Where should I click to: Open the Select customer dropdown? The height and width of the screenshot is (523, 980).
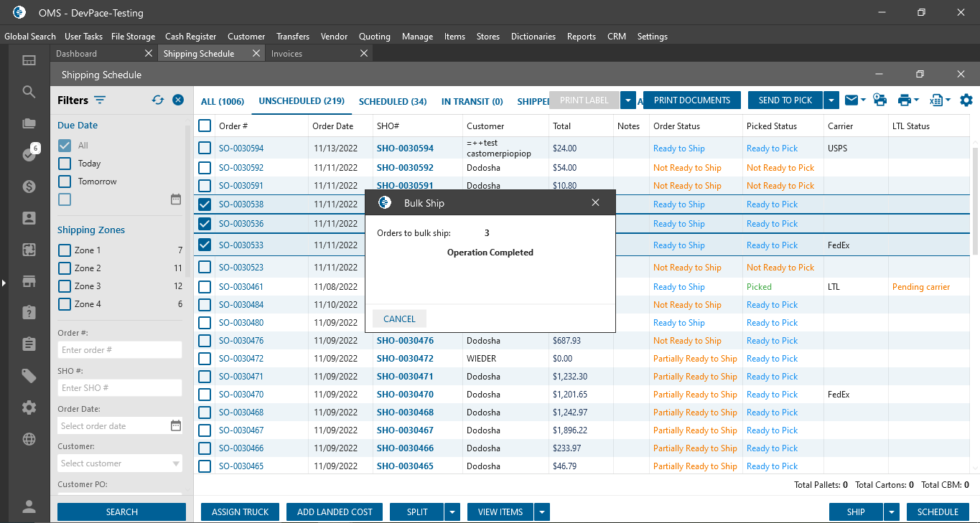[119, 463]
